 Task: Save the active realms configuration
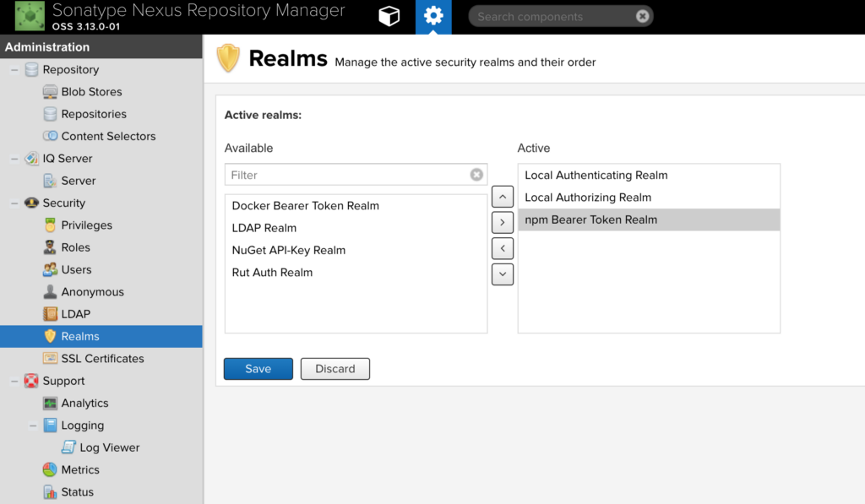pos(258,369)
